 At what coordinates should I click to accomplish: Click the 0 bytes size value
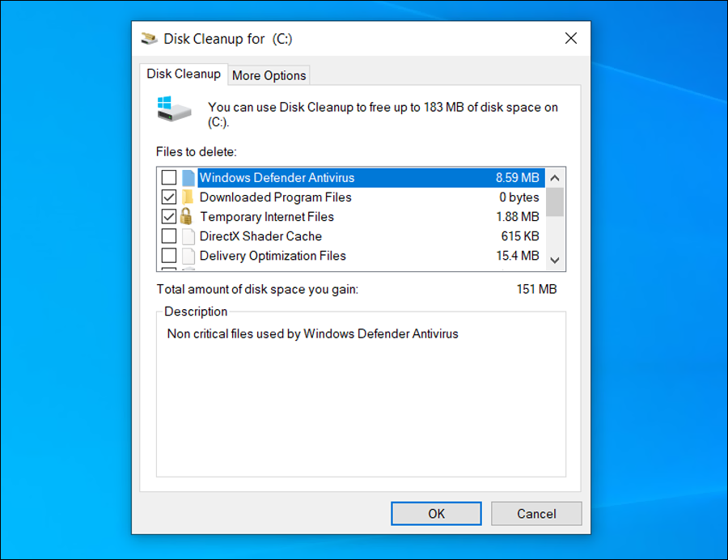[x=519, y=197]
